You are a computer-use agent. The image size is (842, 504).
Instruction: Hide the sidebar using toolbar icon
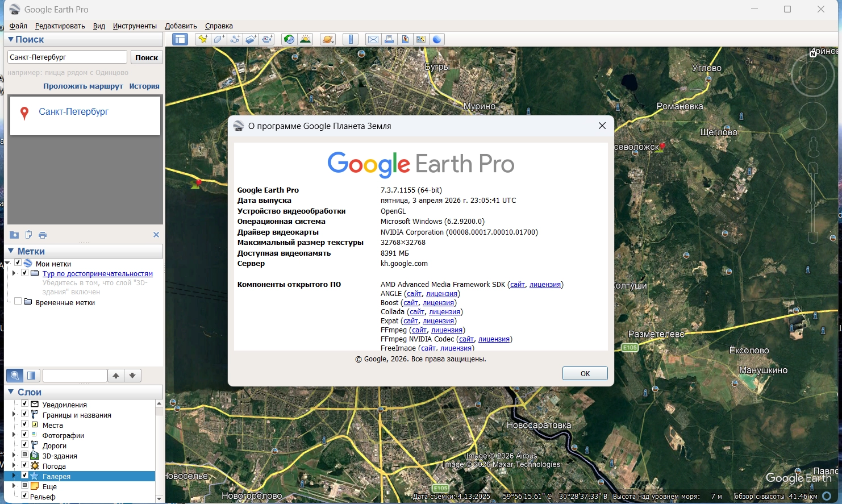(180, 39)
